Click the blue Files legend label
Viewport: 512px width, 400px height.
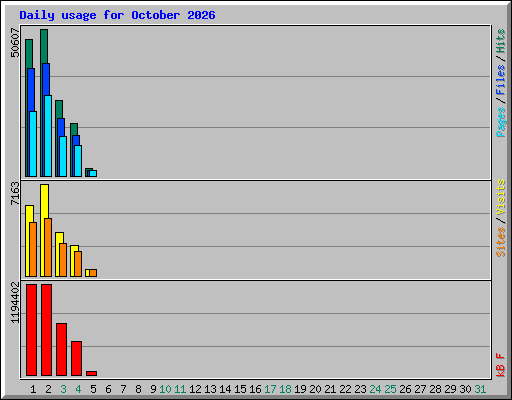pyautogui.click(x=501, y=80)
